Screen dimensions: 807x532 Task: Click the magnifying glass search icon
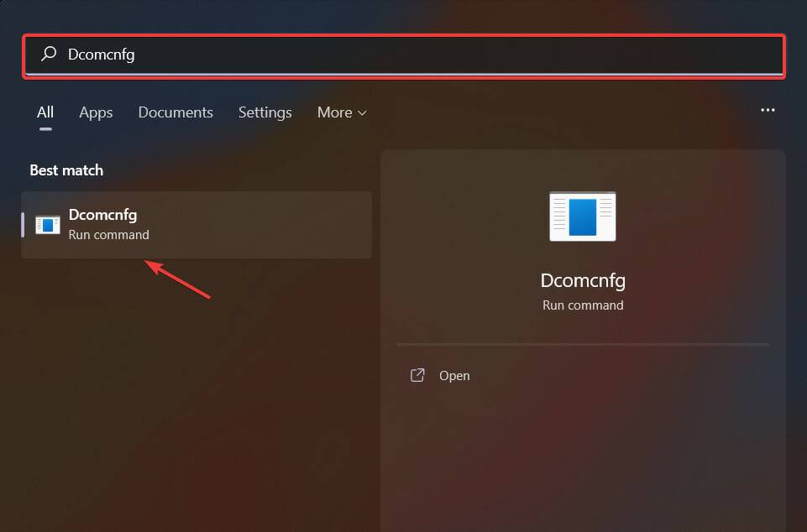coord(48,54)
